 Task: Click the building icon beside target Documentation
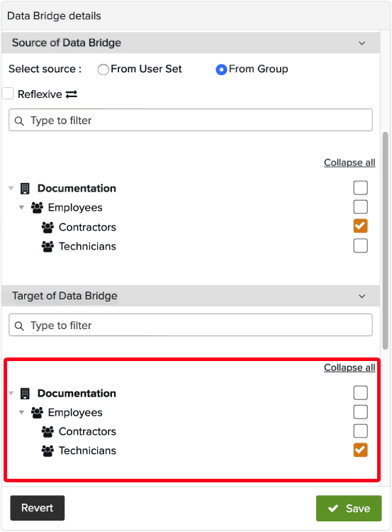[x=25, y=393]
